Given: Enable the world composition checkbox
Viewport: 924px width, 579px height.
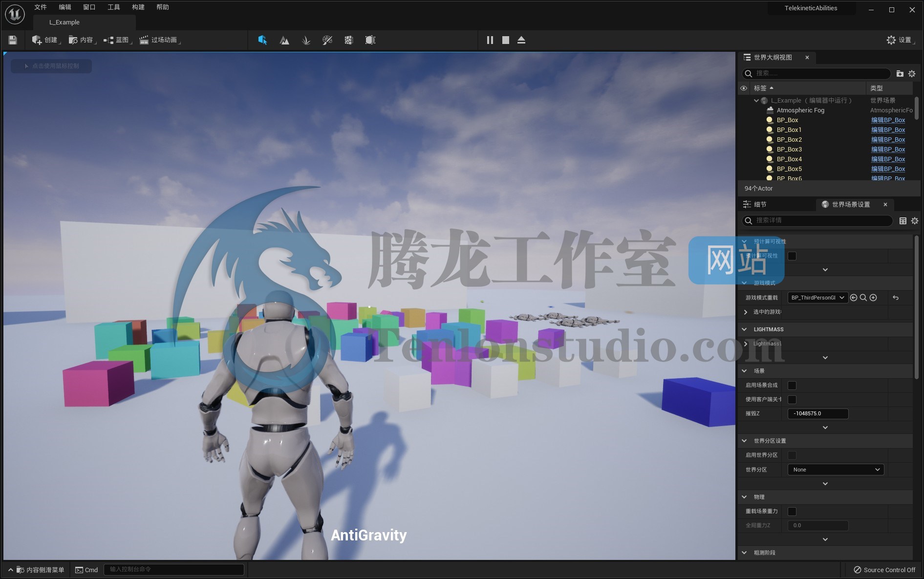Looking at the screenshot, I should click(792, 386).
